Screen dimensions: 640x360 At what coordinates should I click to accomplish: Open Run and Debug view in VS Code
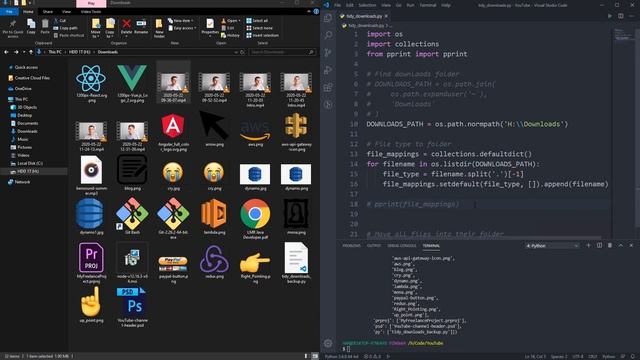(x=328, y=70)
